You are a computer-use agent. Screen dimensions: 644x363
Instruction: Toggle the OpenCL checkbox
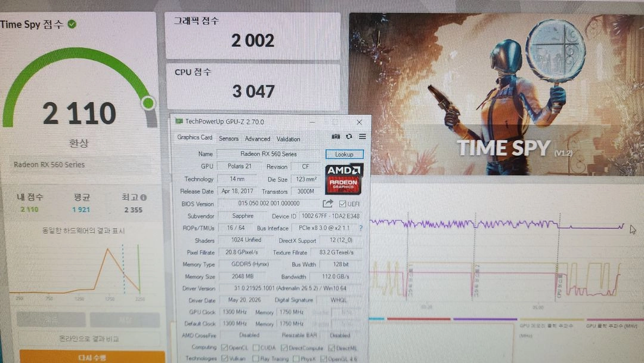(x=224, y=348)
